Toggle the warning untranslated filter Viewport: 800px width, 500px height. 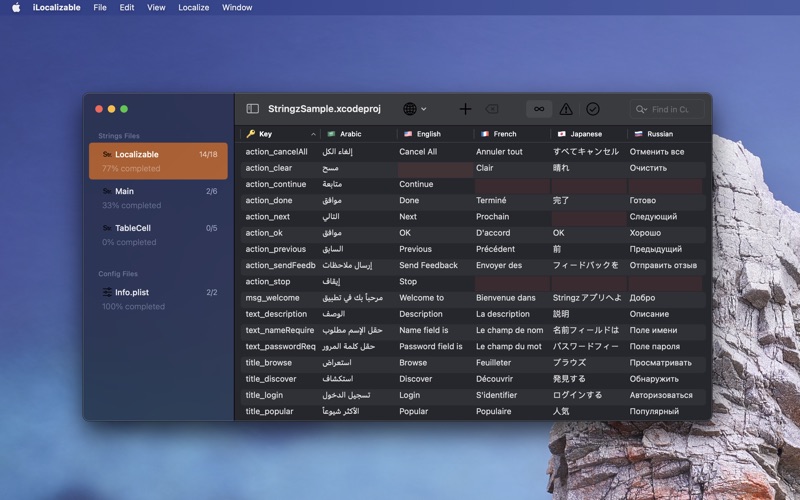click(566, 109)
